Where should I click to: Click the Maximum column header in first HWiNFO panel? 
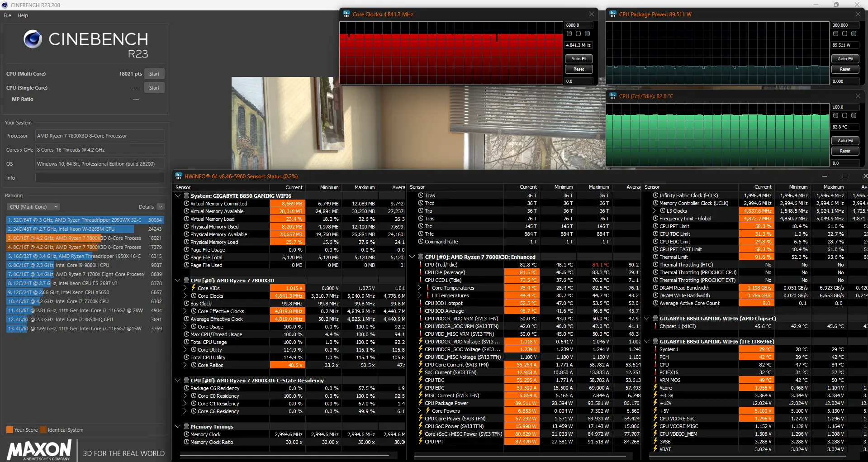click(x=360, y=187)
